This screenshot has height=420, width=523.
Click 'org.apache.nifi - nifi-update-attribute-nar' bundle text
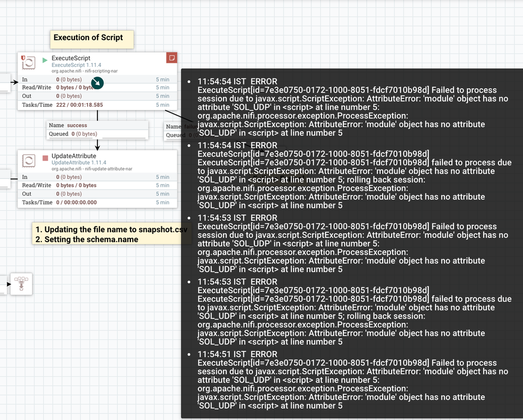coord(92,168)
